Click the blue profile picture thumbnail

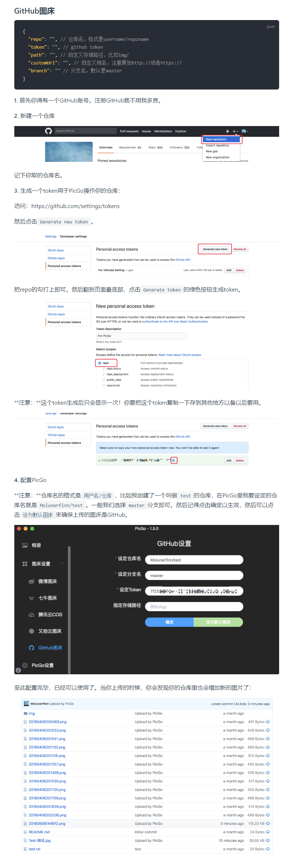tap(69, 152)
